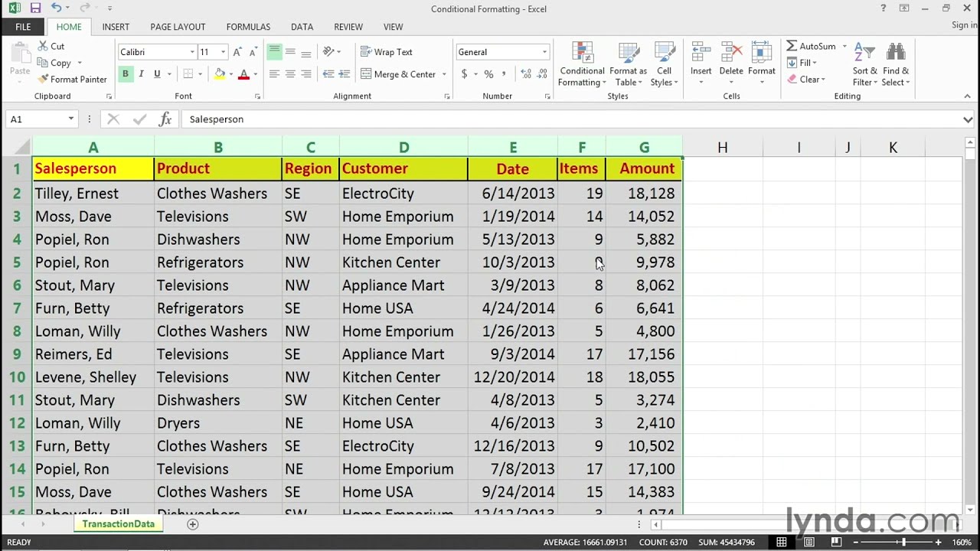Activate the Format Painter

point(72,79)
